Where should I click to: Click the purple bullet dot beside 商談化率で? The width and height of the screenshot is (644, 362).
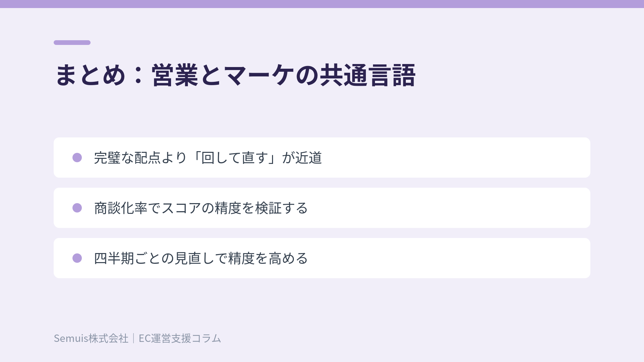pos(77,208)
